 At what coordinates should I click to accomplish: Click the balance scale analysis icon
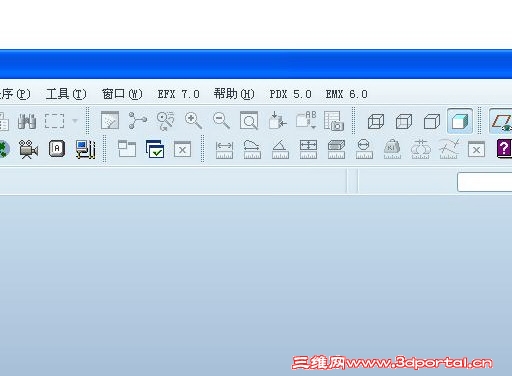pos(421,149)
